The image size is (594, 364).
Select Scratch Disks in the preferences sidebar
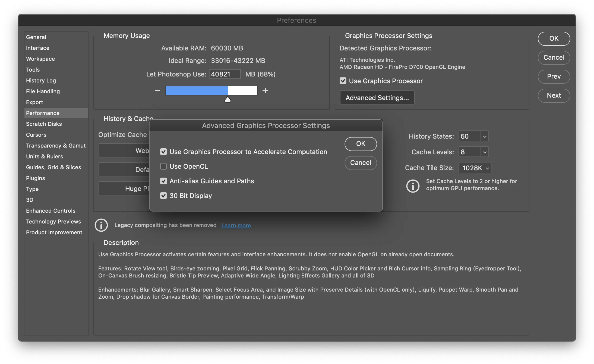[44, 124]
